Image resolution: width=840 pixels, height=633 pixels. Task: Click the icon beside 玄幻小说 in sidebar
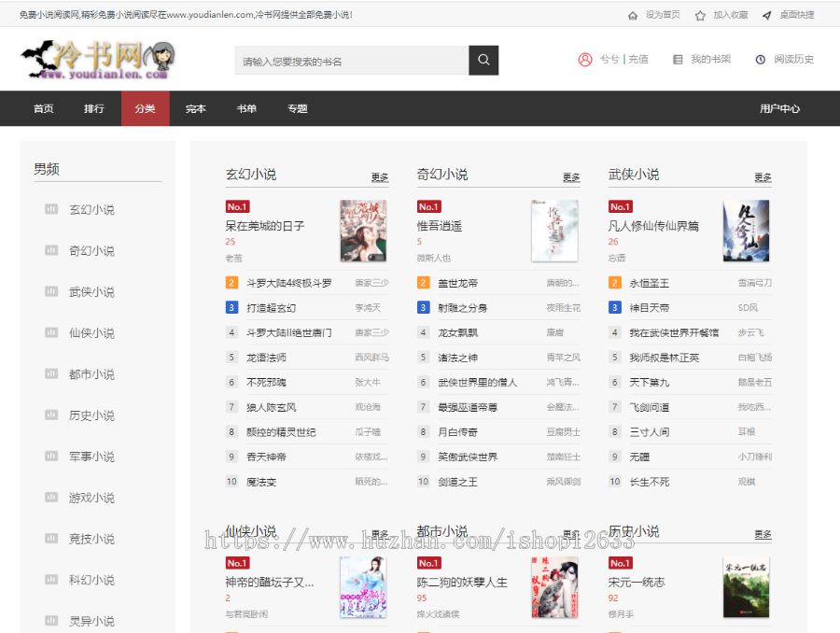pos(51,210)
